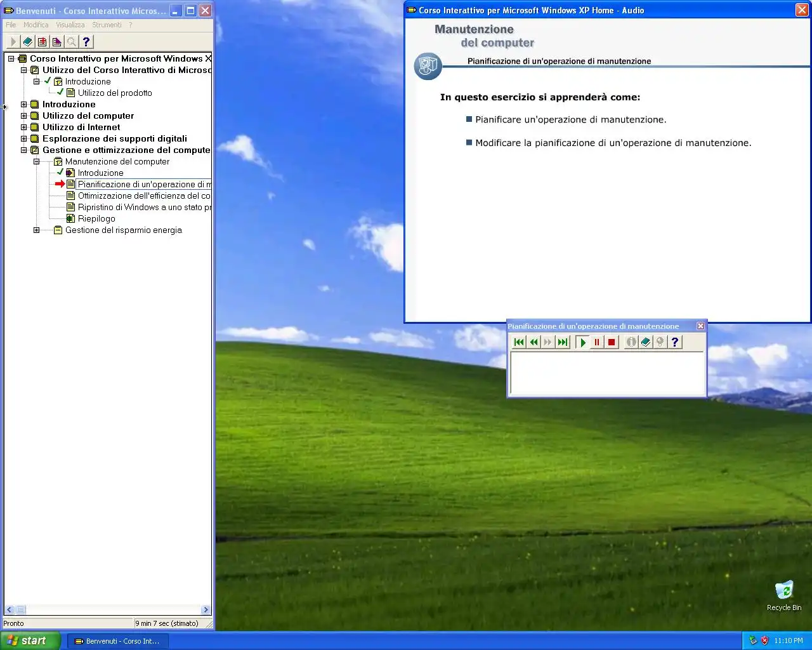This screenshot has height=650, width=812.
Task: Click the taskbar clock showing 11:10 PM
Action: pos(789,640)
